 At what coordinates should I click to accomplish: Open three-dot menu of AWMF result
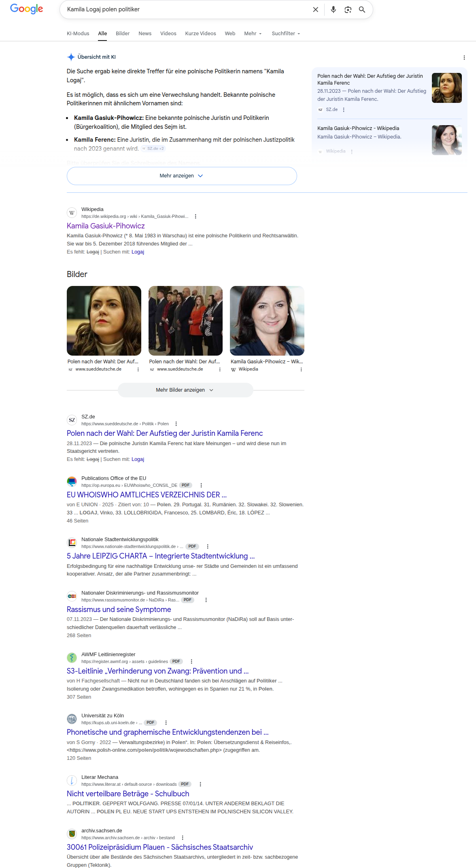(191, 661)
